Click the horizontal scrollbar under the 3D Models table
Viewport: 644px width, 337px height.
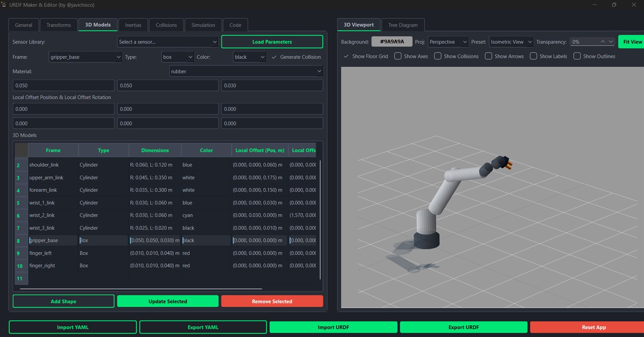141,289
